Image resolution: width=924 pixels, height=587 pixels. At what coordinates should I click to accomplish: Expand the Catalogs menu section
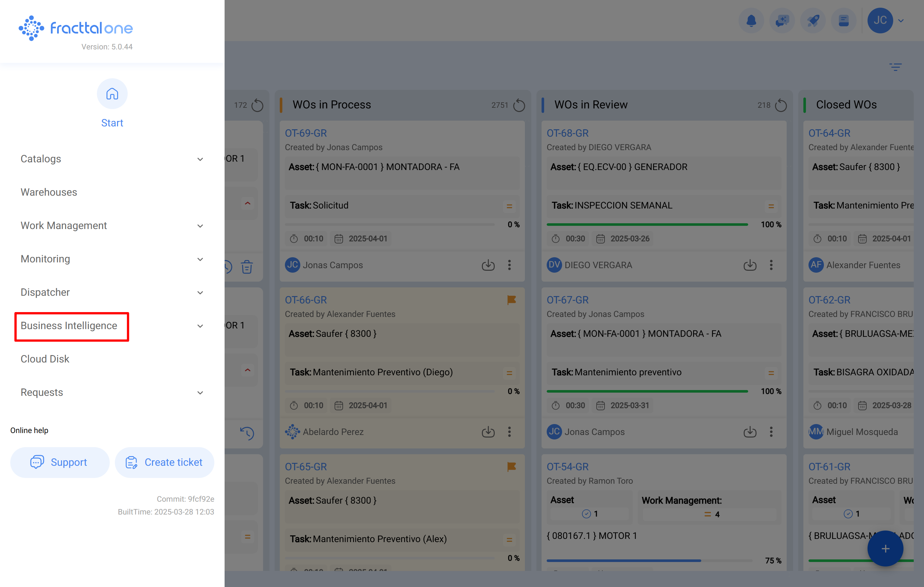point(41,159)
